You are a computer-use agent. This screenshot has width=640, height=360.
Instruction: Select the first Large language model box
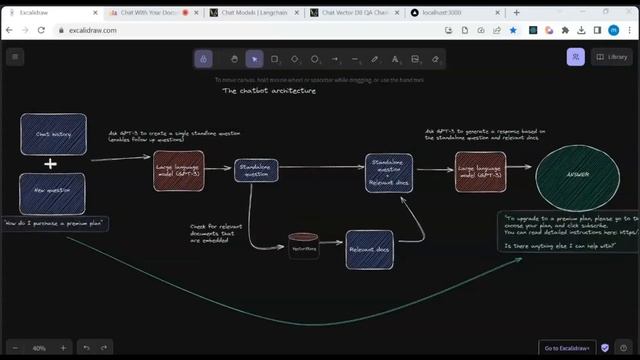[x=179, y=171]
